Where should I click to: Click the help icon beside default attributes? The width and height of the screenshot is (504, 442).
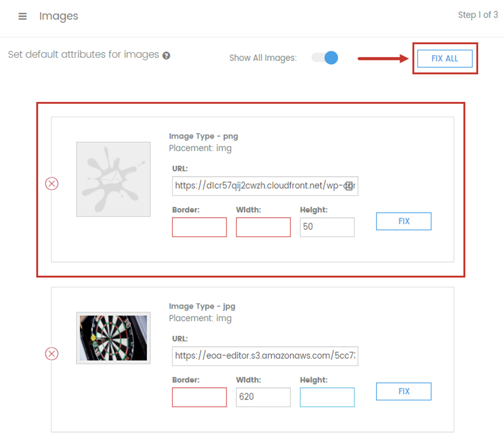(x=166, y=55)
